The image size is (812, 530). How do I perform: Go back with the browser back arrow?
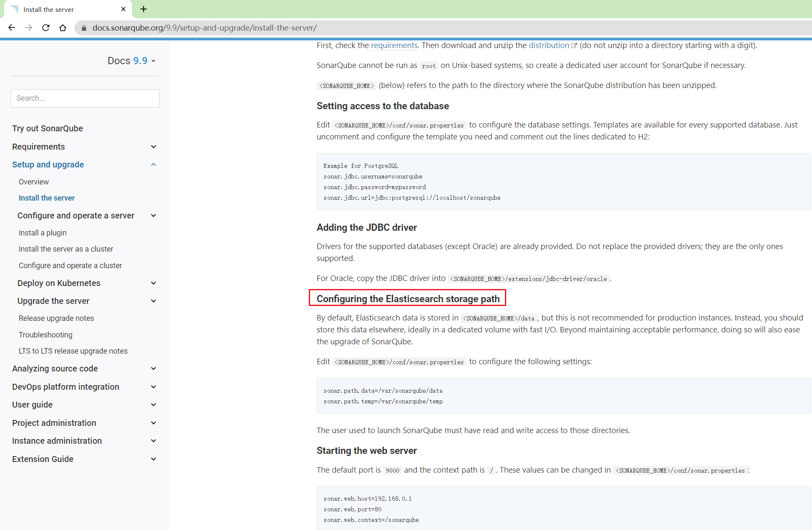11,28
